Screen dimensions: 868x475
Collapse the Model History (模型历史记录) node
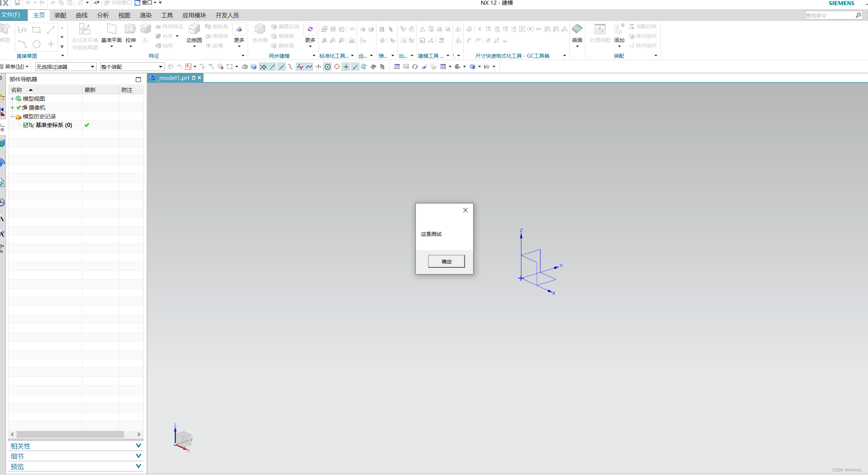[12, 116]
